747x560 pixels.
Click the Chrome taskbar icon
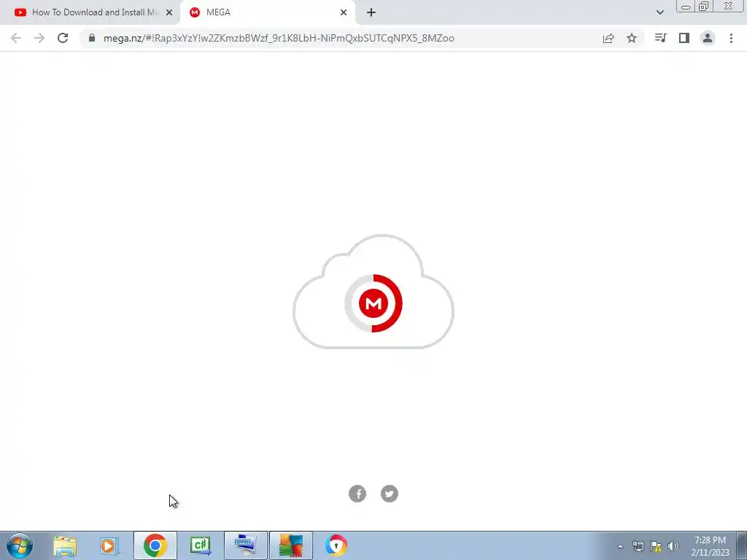point(155,545)
